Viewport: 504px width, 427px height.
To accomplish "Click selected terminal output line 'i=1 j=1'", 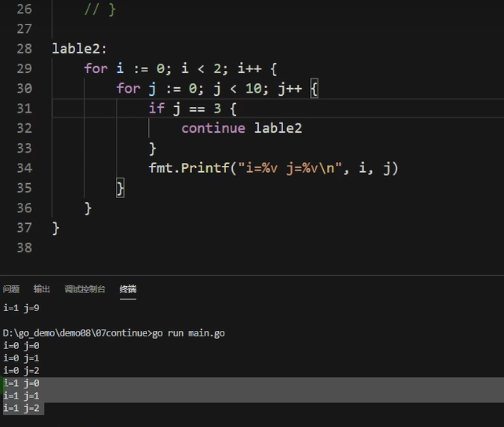I will (x=21, y=396).
